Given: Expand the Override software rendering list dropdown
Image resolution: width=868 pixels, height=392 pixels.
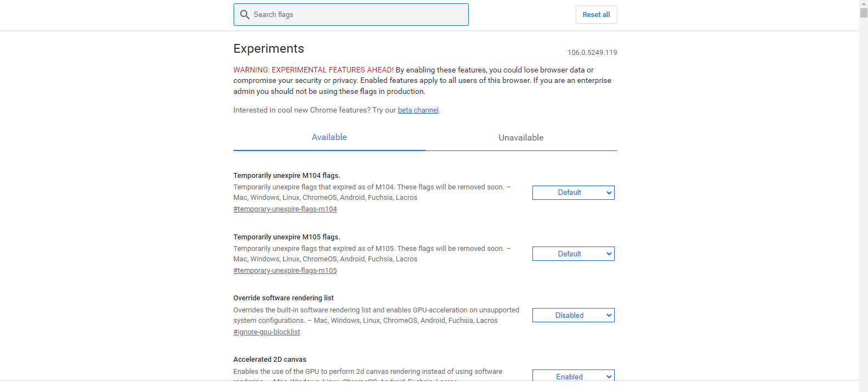Looking at the screenshot, I should [573, 316].
